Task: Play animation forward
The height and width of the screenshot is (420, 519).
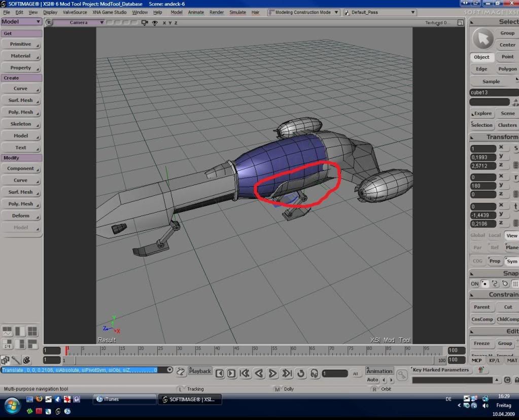Action: coord(273,373)
